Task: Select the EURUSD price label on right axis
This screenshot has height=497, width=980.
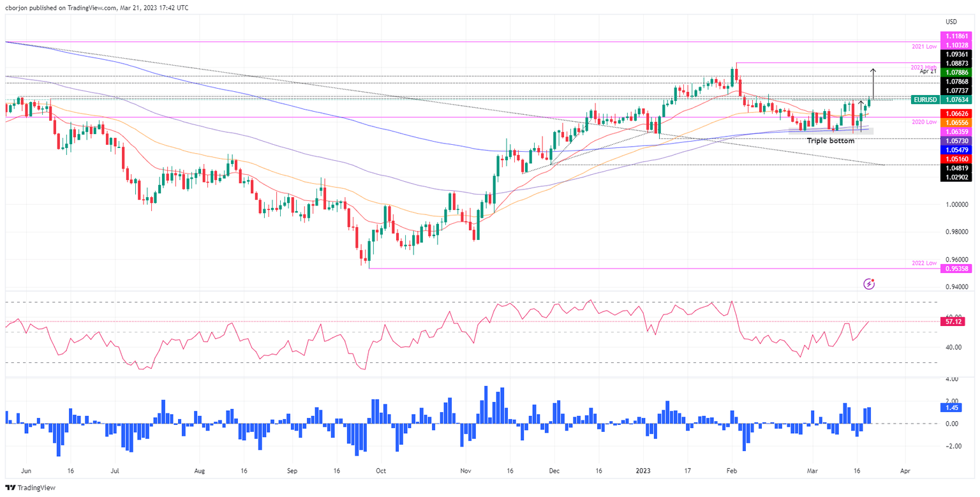Action: [x=924, y=100]
